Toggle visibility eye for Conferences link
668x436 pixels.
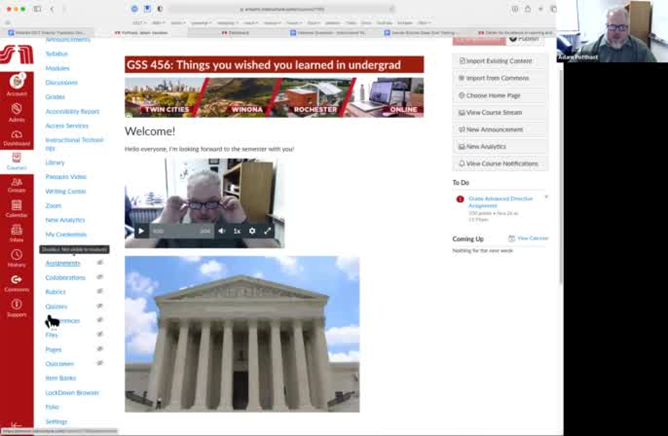point(100,320)
